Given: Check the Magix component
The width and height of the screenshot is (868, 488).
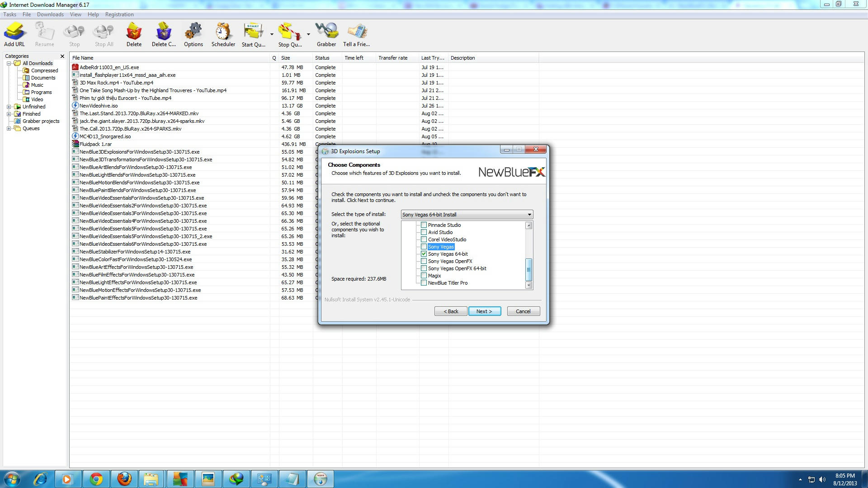Looking at the screenshot, I should coord(424,276).
